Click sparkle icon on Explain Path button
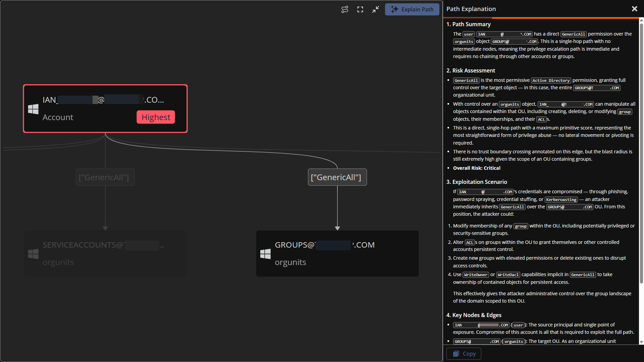 pos(394,9)
